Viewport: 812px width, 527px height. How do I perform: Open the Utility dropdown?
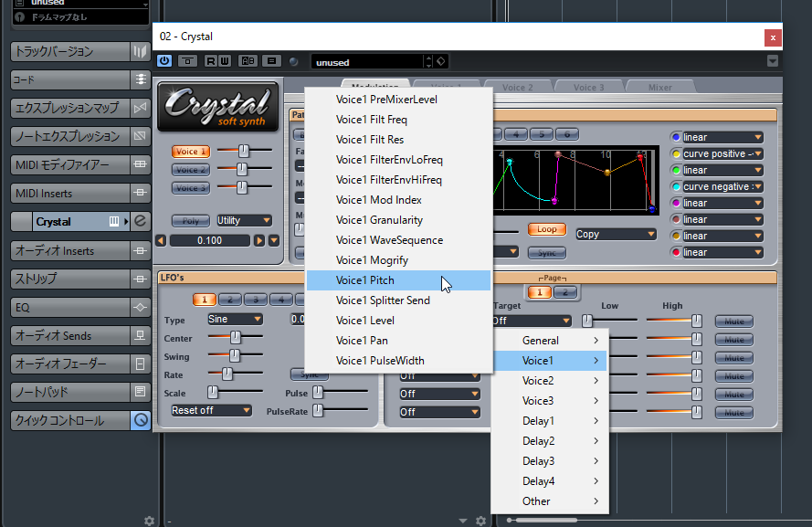tap(244, 220)
